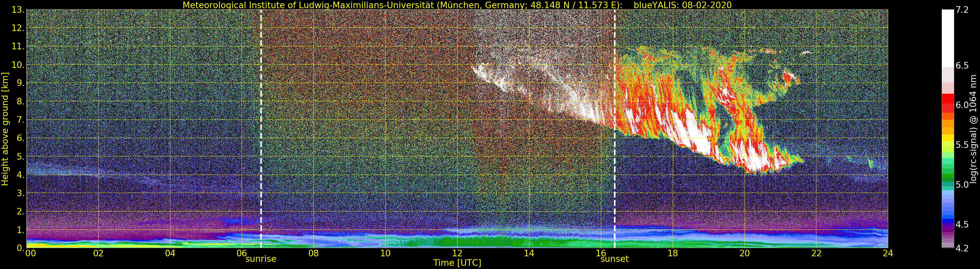Click the x-axis tick label '22'

[816, 253]
